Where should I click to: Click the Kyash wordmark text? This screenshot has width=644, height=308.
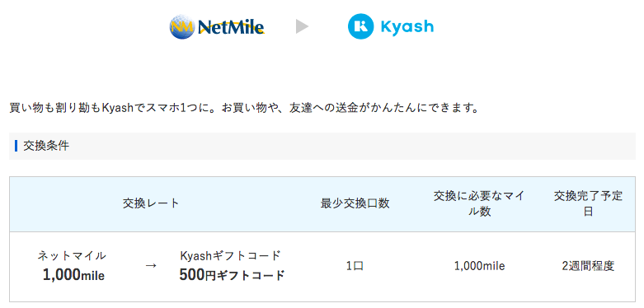coord(407,27)
